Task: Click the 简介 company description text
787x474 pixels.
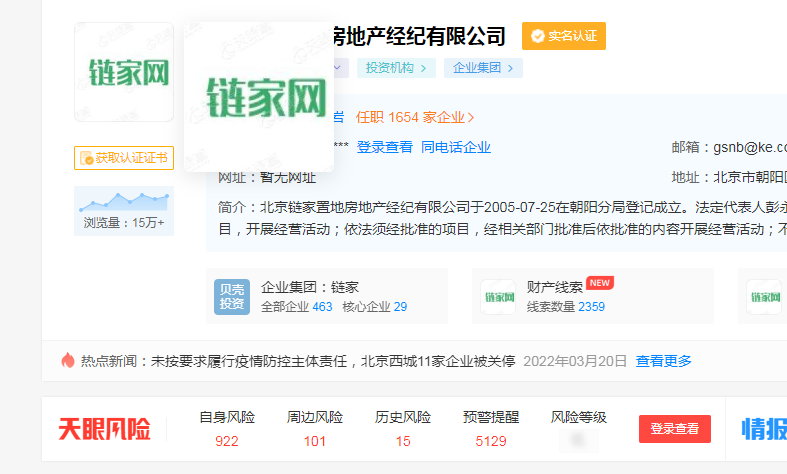Action: point(502,218)
